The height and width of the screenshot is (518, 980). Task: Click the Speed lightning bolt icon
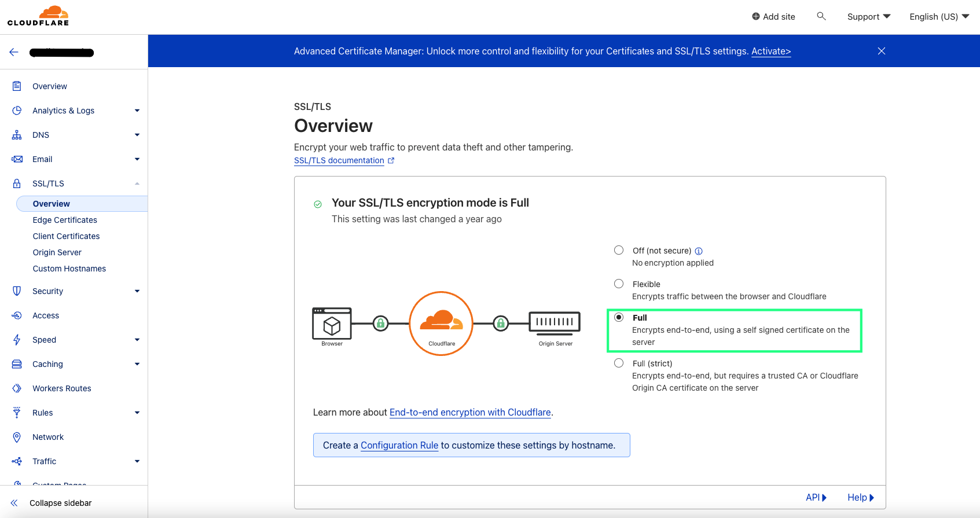coord(17,340)
